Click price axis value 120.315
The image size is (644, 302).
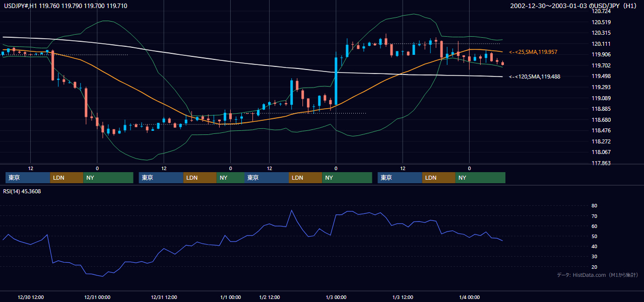tap(602, 33)
